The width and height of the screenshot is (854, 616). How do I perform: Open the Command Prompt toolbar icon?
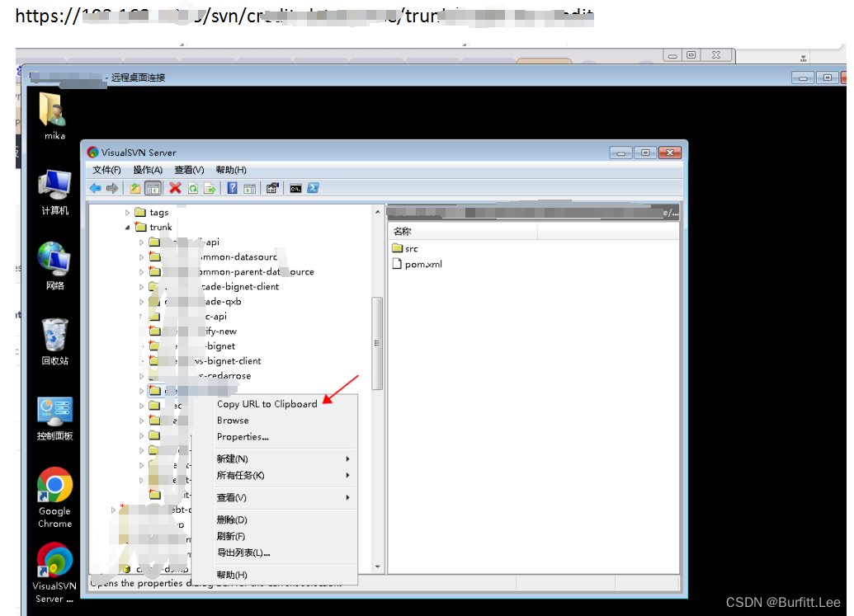pyautogui.click(x=295, y=188)
